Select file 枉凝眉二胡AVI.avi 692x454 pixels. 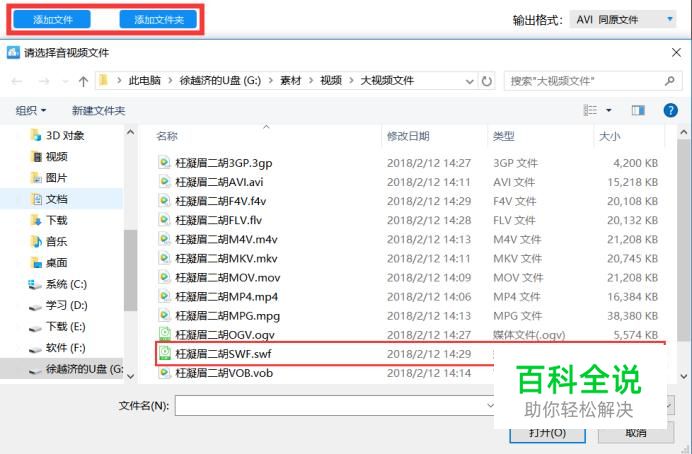point(408,182)
